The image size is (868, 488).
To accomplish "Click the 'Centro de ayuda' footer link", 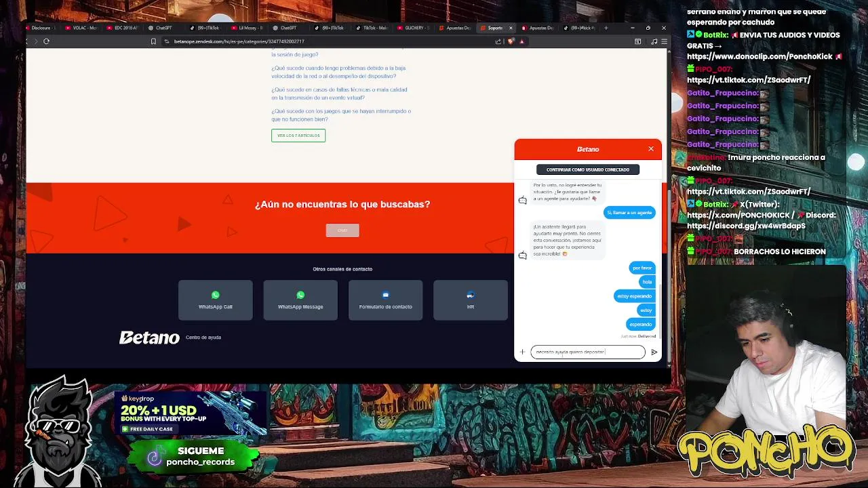I will coord(203,338).
